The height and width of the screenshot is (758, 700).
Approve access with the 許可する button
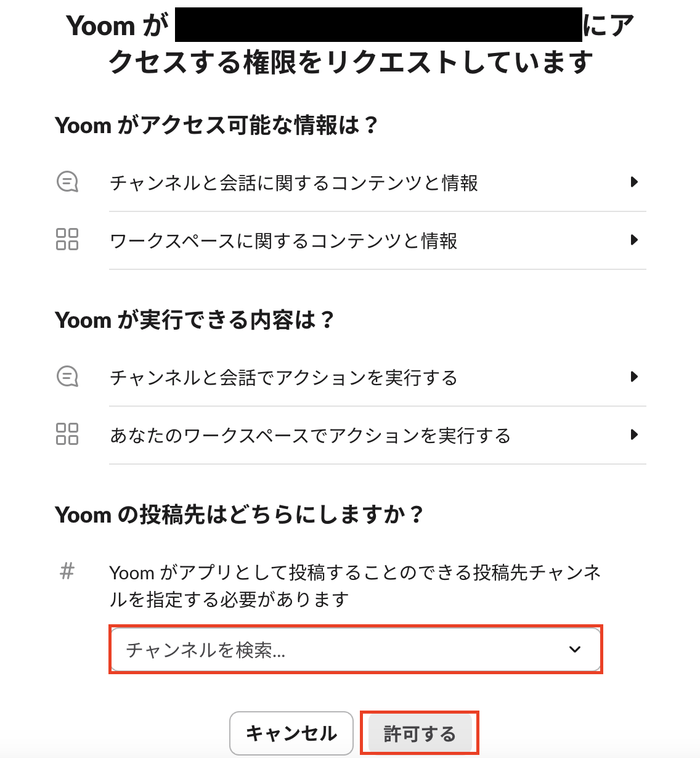[419, 733]
